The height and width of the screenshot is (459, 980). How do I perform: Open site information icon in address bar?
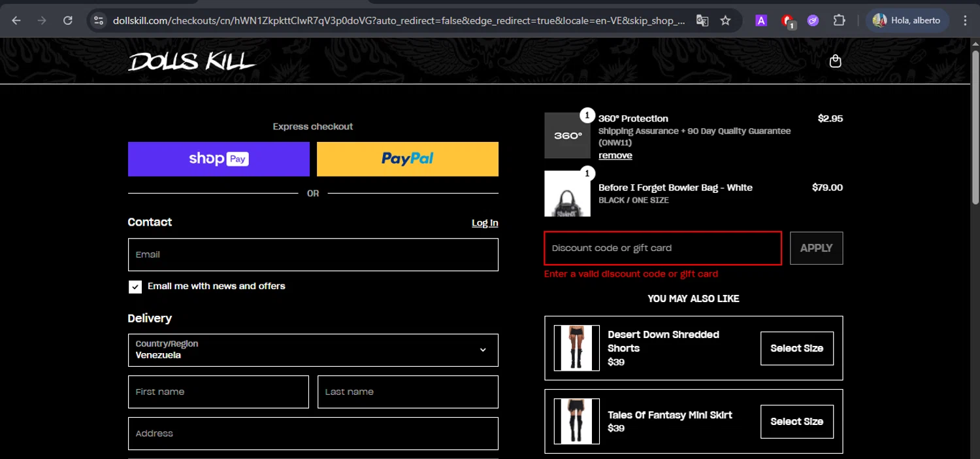(x=99, y=20)
